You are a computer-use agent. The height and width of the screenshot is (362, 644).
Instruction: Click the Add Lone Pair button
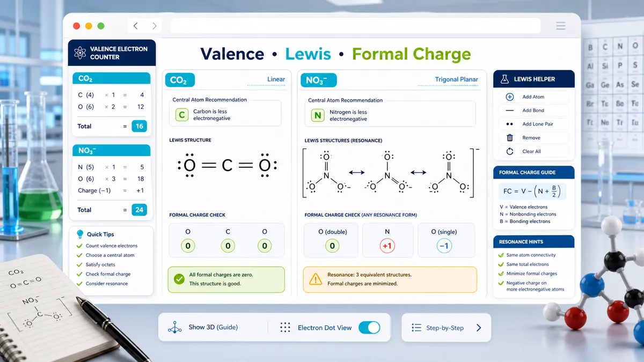point(533,124)
